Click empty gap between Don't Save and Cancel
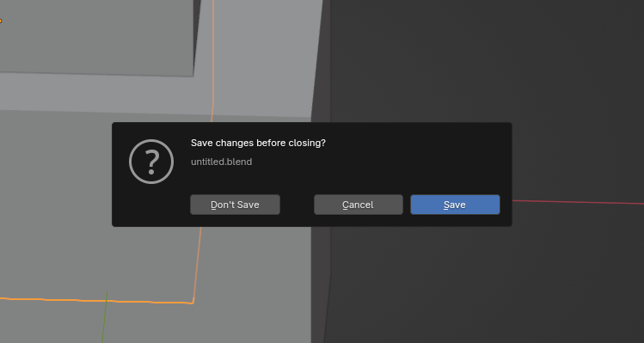 tap(297, 205)
